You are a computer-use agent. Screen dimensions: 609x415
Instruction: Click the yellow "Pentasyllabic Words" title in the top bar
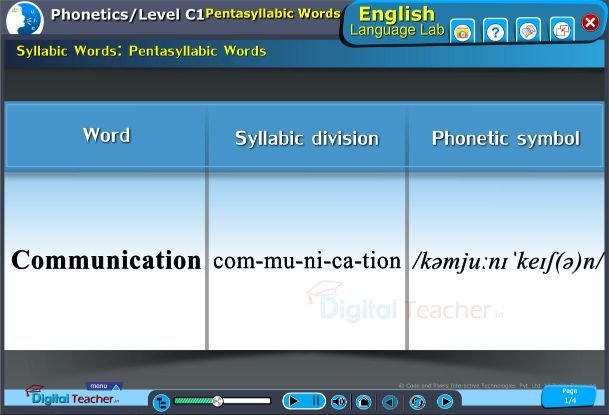(x=273, y=14)
